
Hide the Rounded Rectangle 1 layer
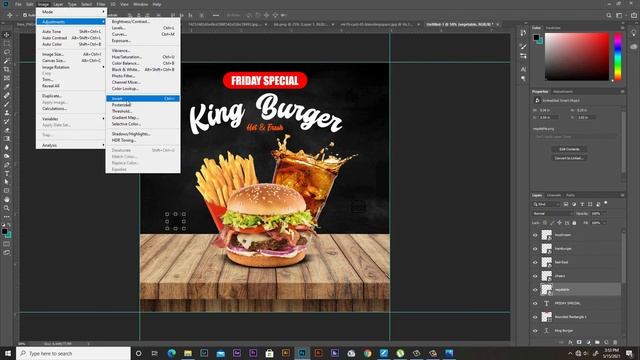tap(535, 317)
